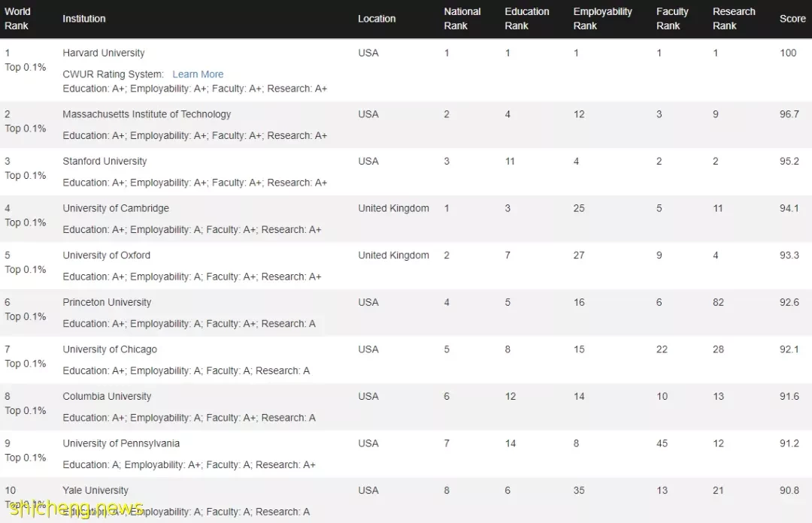Screen dimensions: 812x523
Task: Sort by the Faculty Rank column header
Action: [672, 19]
